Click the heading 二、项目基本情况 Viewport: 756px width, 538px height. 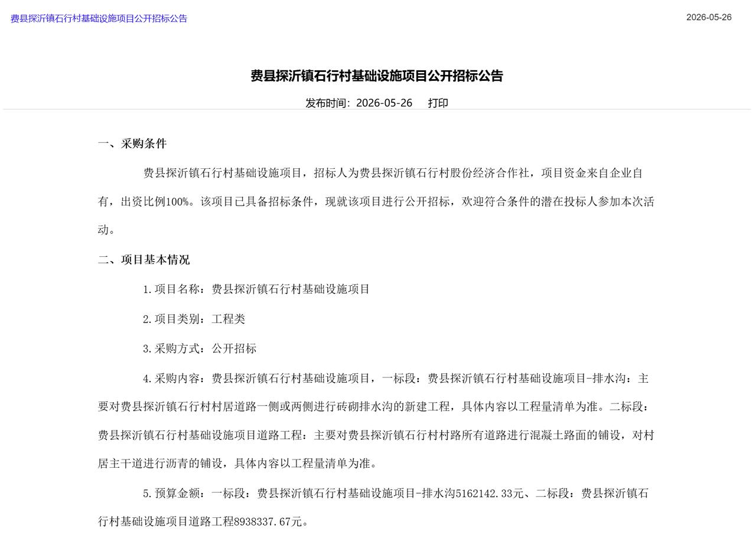pos(144,260)
